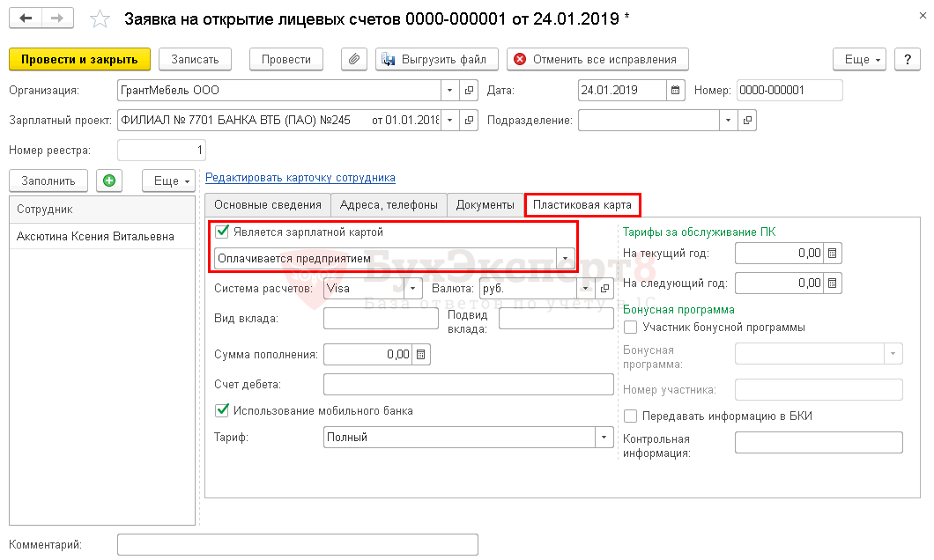Click the paperclip attachments icon
The image size is (934, 560).
click(354, 59)
